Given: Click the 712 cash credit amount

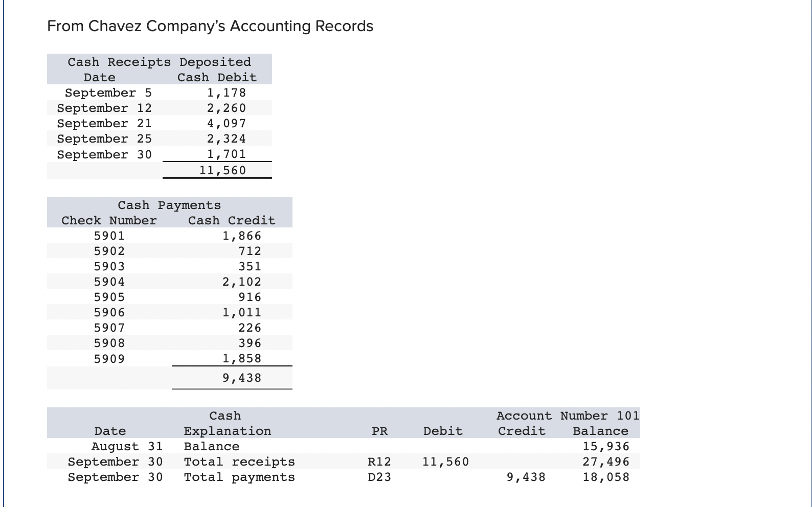Looking at the screenshot, I should click(x=250, y=251).
